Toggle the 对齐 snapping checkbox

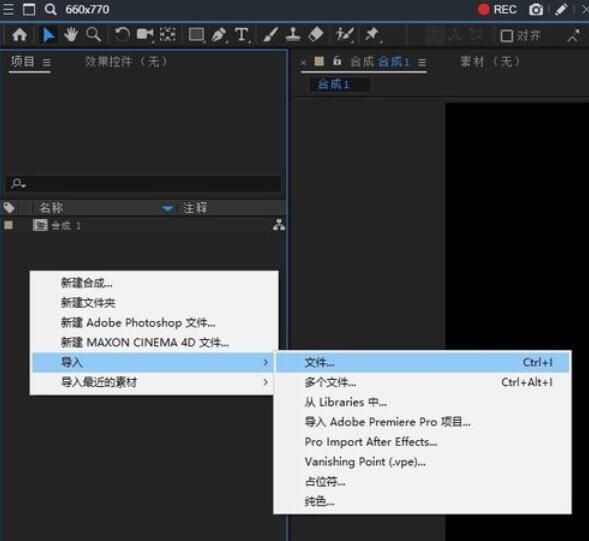(x=507, y=36)
